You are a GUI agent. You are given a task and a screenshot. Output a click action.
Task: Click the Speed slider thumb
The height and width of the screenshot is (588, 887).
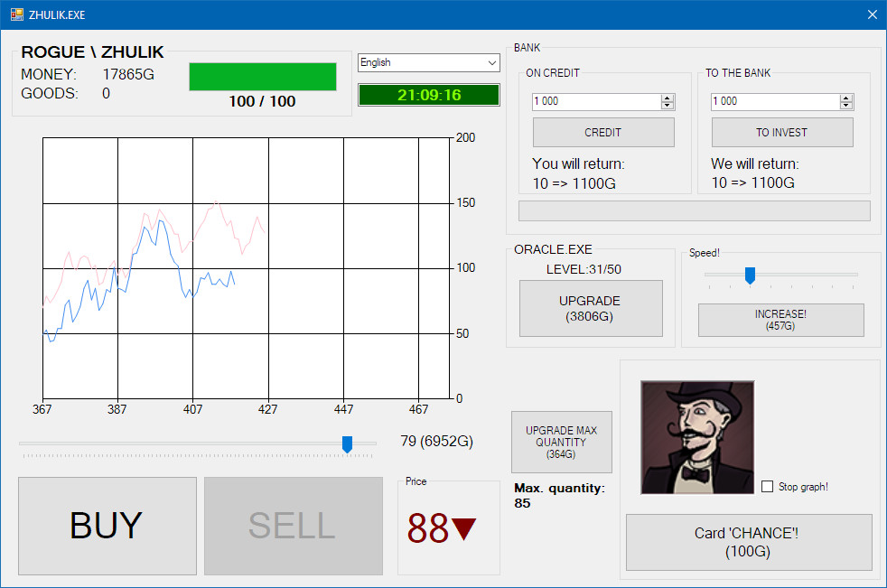coord(751,275)
